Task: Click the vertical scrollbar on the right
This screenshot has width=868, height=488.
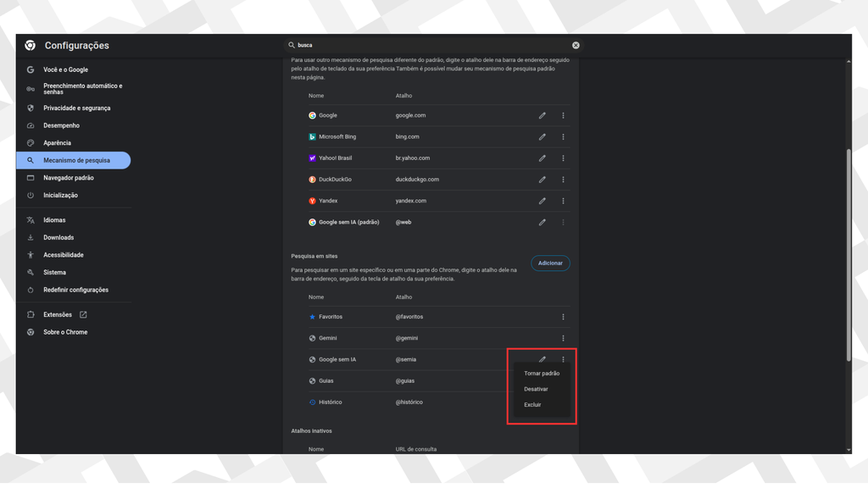Action: pyautogui.click(x=848, y=254)
